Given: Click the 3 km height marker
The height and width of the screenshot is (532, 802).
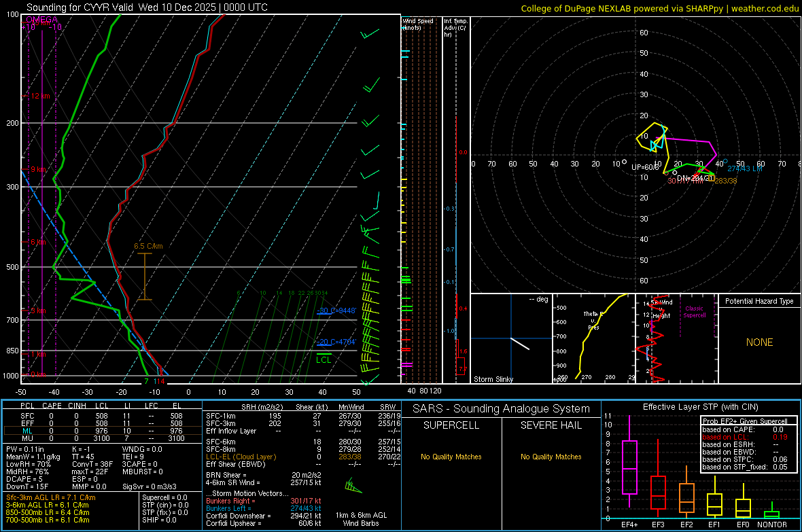Looking at the screenshot, I should (x=38, y=311).
